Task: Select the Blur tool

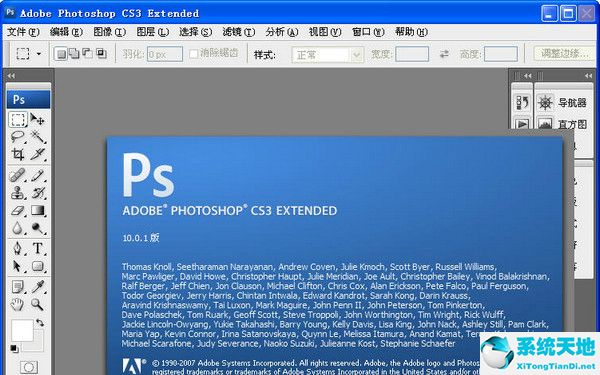Action: (x=18, y=228)
